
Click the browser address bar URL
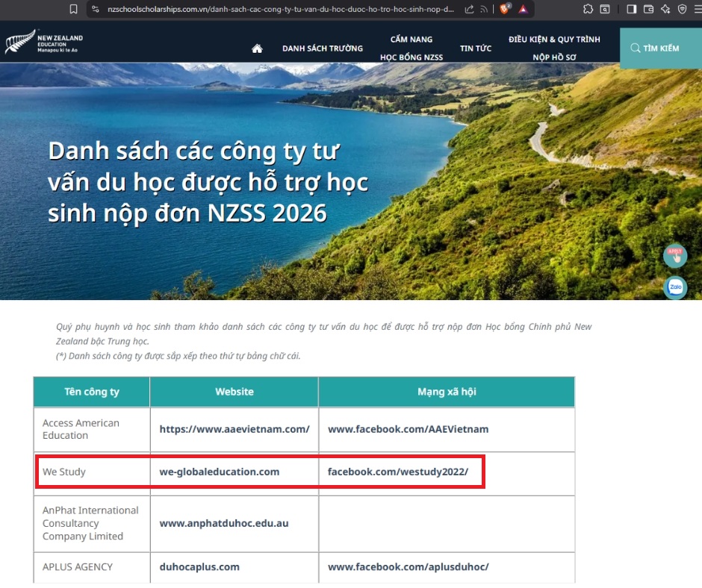pos(280,9)
